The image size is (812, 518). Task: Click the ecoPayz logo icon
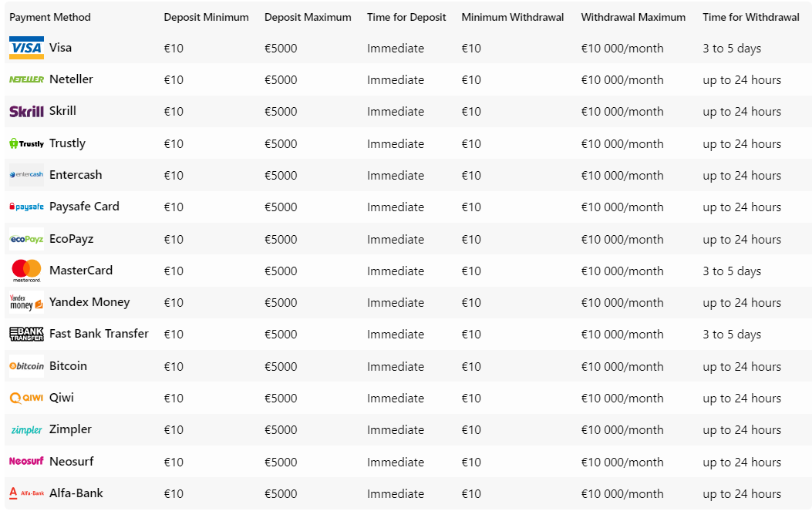(26, 239)
